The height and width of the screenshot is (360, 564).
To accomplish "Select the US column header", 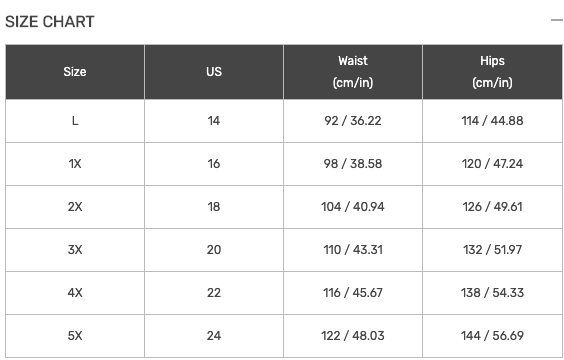I will coord(214,72).
